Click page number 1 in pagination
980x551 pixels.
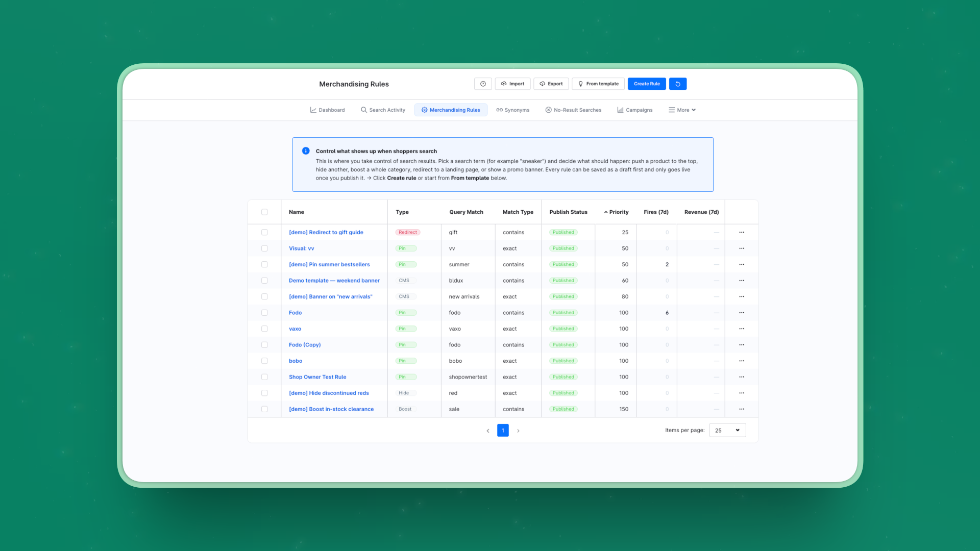[503, 431]
